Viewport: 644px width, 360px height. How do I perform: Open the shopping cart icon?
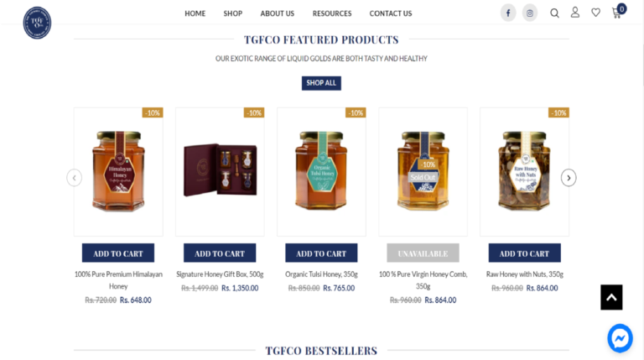pyautogui.click(x=618, y=11)
